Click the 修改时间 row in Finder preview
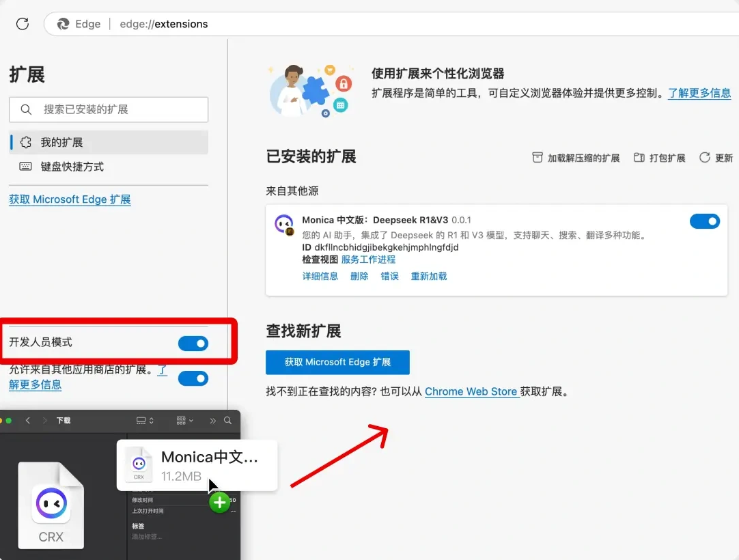This screenshot has height=560, width=739. (x=184, y=500)
